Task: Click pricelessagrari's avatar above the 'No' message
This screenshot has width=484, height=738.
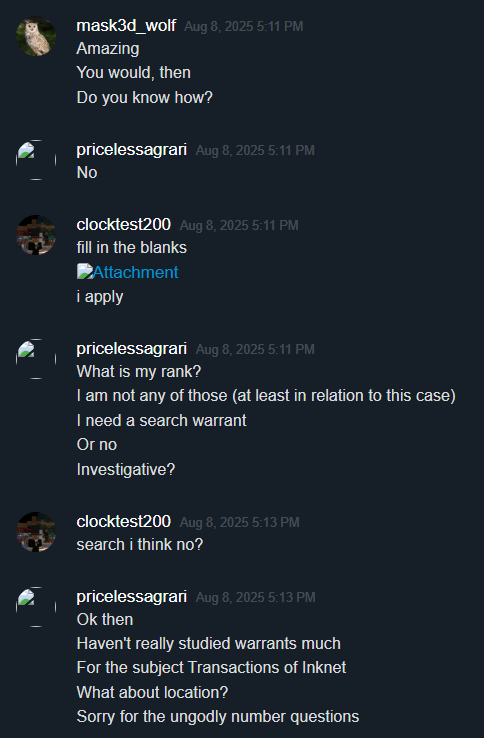Action: point(36,160)
